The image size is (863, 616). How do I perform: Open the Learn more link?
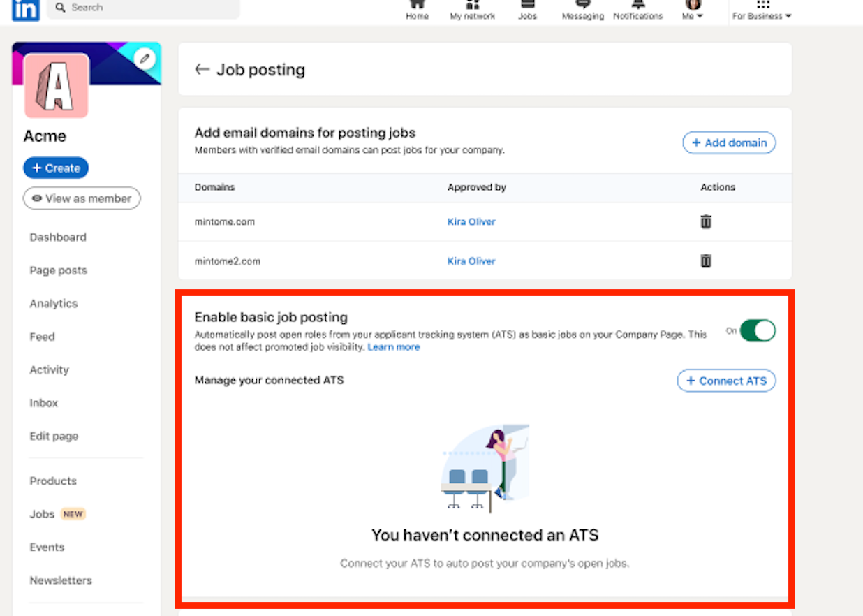coord(394,347)
